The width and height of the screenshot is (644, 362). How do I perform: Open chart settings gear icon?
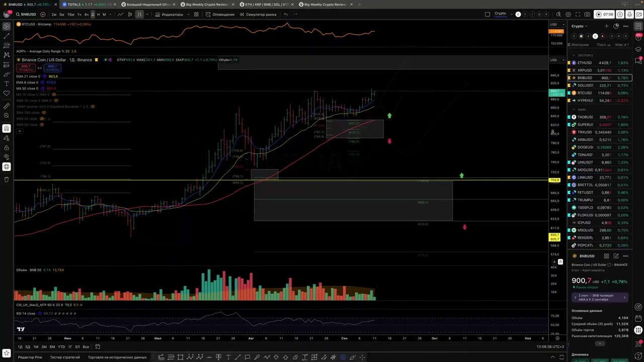[568, 15]
